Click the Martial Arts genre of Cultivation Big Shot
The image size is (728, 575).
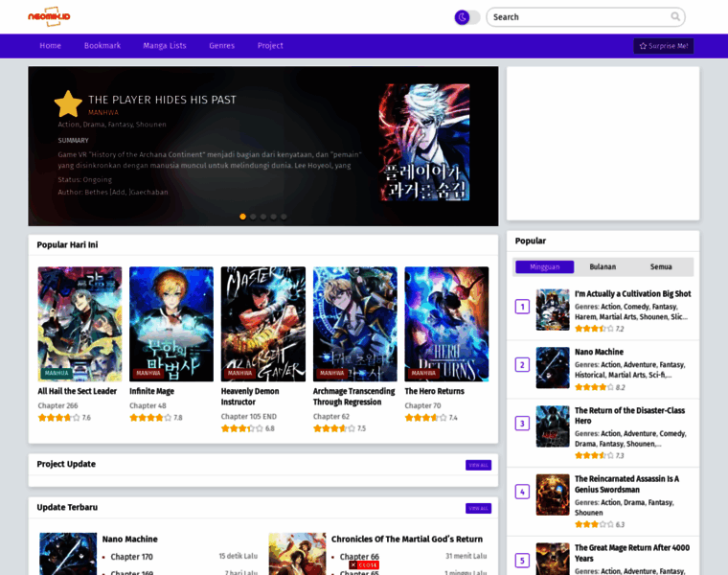tap(618, 317)
